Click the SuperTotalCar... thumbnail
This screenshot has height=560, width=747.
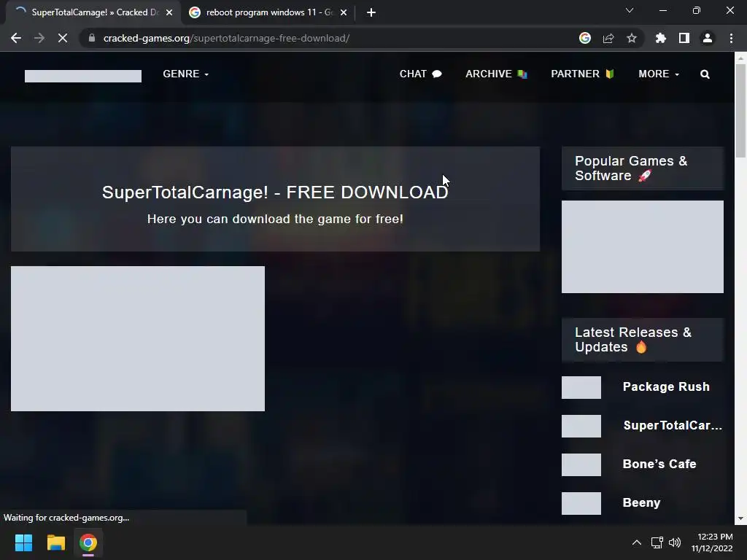coord(581,426)
